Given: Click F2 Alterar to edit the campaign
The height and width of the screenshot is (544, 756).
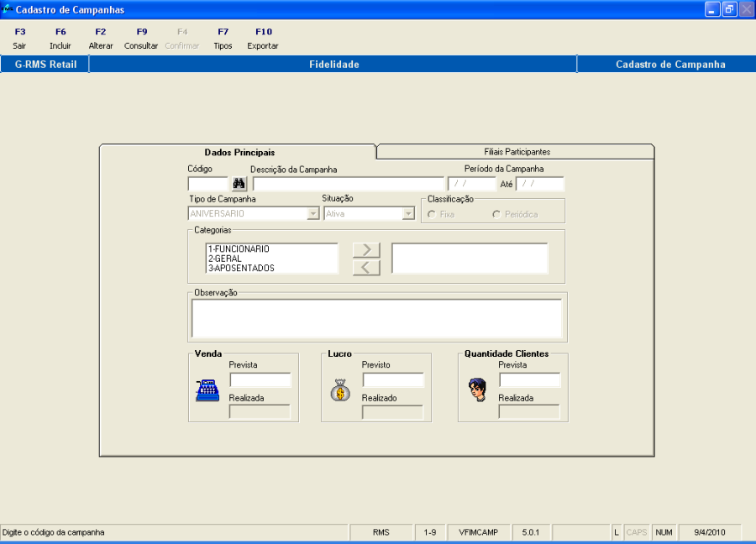Looking at the screenshot, I should pyautogui.click(x=101, y=39).
